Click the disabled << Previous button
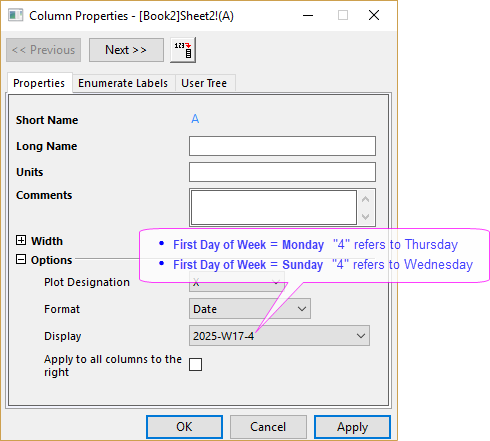This screenshot has width=490, height=441. click(x=43, y=50)
